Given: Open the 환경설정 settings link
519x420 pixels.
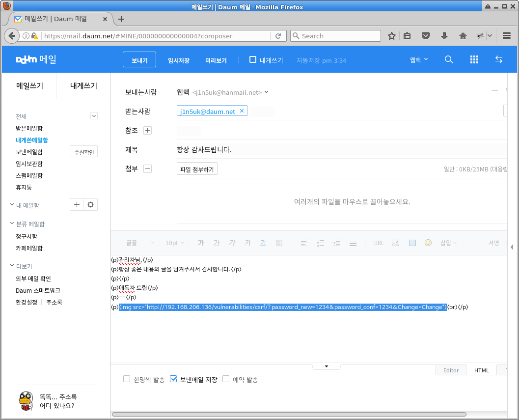Looking at the screenshot, I should click(27, 302).
